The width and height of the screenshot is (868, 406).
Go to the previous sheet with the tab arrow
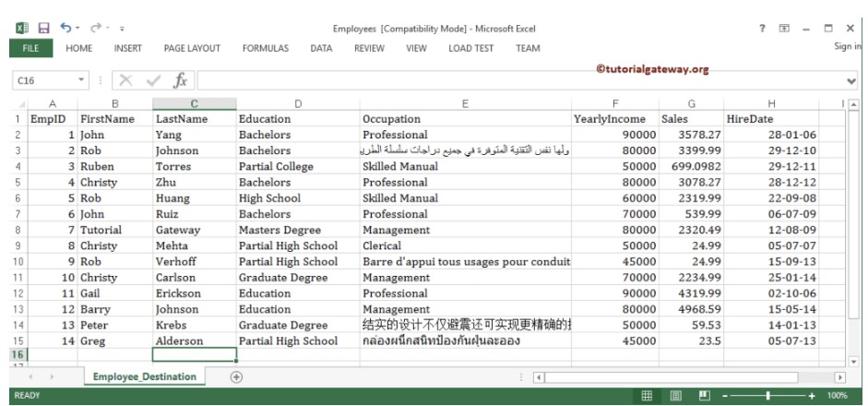(x=31, y=376)
